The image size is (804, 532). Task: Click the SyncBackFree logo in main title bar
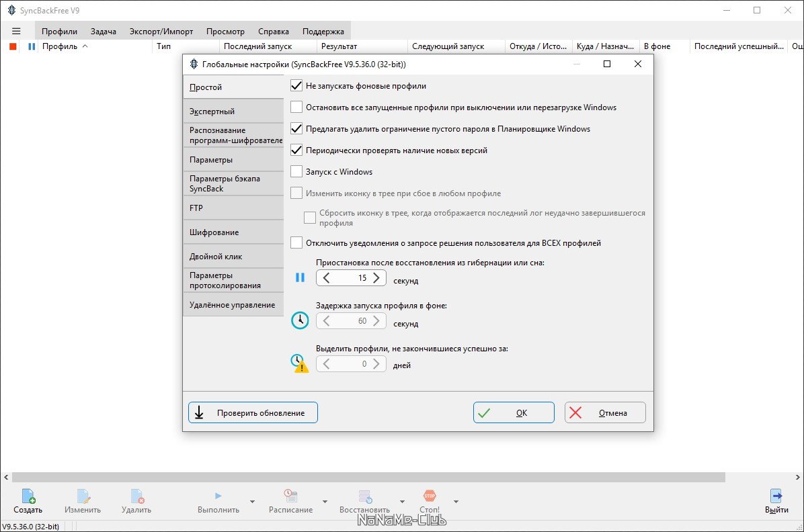11,10
